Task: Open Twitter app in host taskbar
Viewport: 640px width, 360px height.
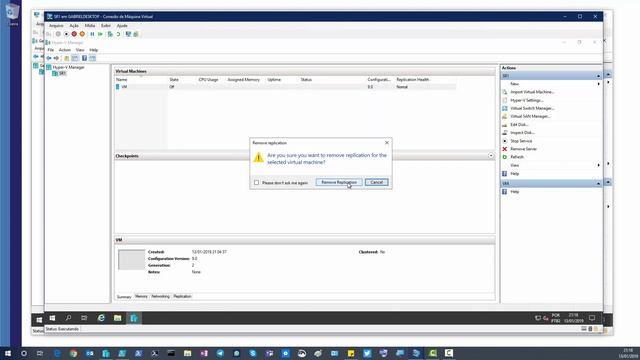Action: coord(367,353)
